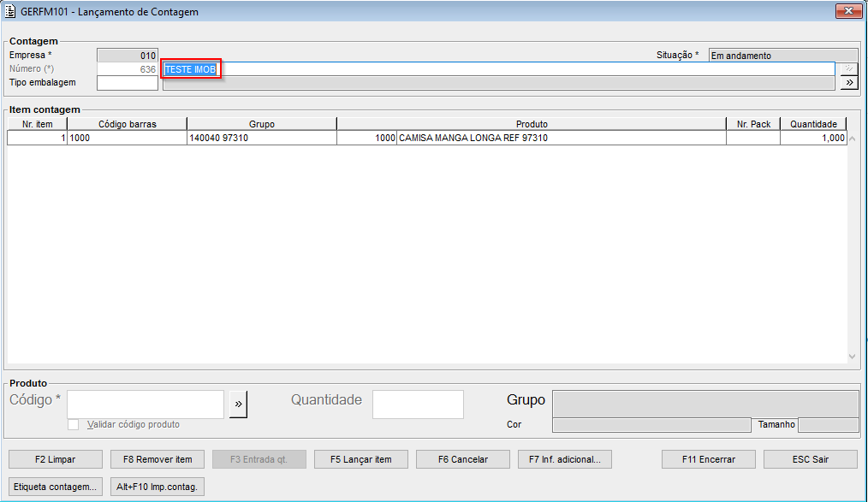Click the Código barras column header
868x502 pixels.
(x=128, y=124)
